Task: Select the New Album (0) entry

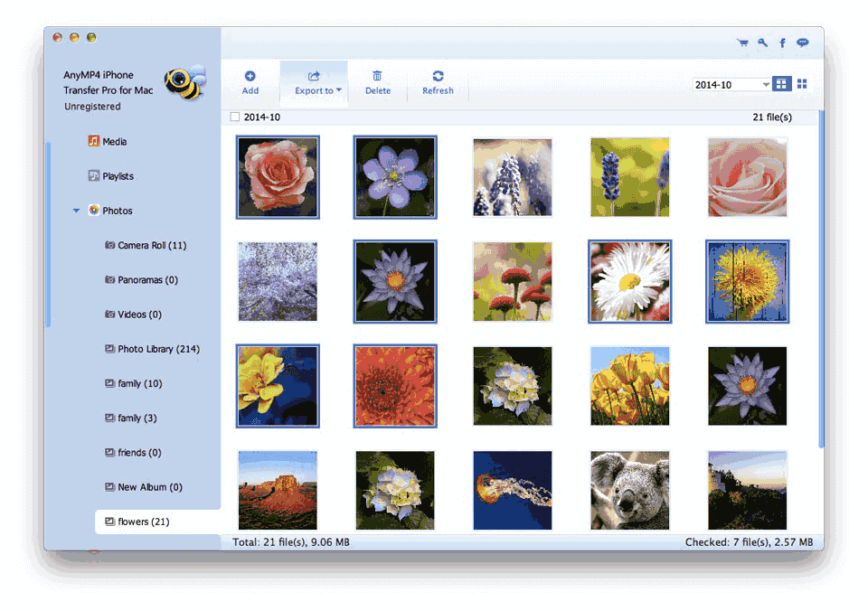Action: point(144,487)
